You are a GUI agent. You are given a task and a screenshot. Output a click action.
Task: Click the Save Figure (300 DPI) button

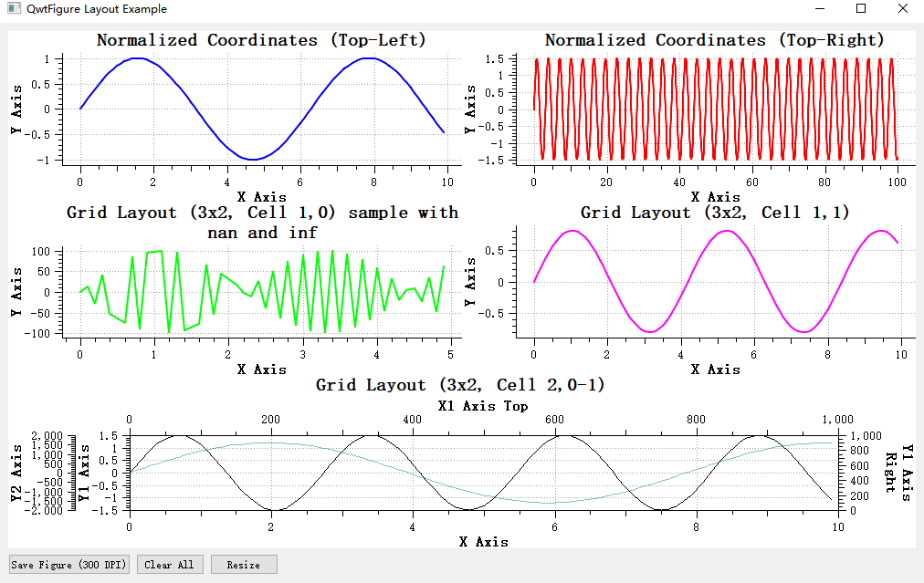click(x=68, y=564)
